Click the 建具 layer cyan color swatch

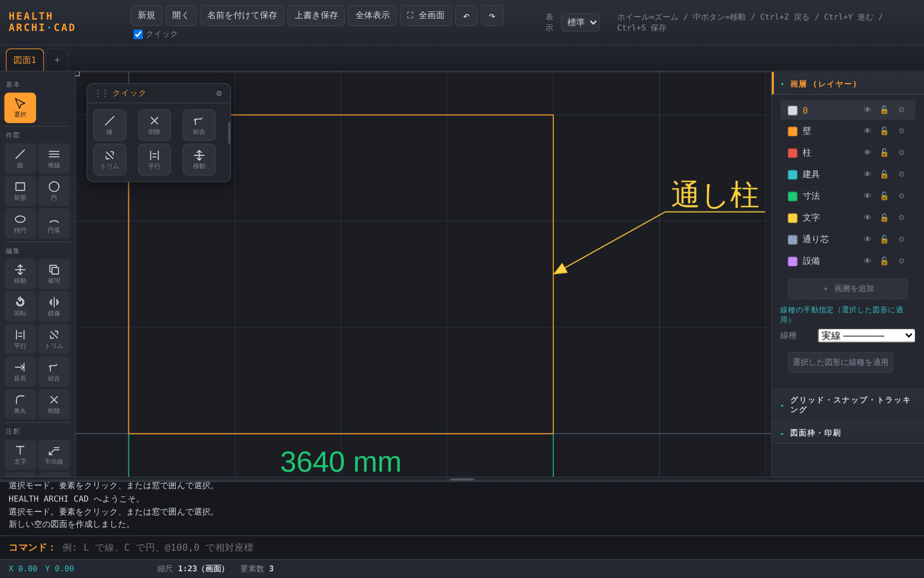pos(793,175)
